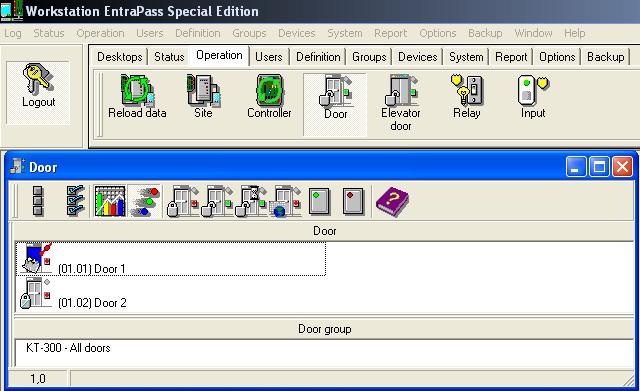Open the Report tab

point(511,57)
